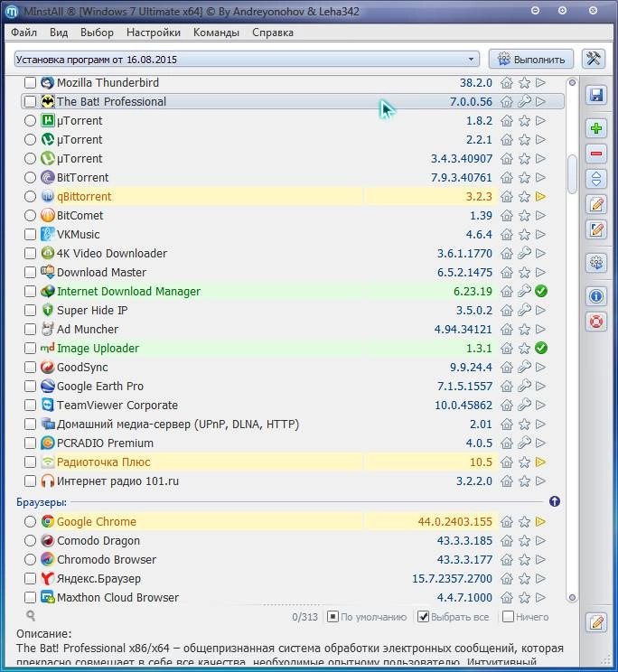Select the qBittorrent radio button
This screenshot has height=672, width=618.
(30, 197)
